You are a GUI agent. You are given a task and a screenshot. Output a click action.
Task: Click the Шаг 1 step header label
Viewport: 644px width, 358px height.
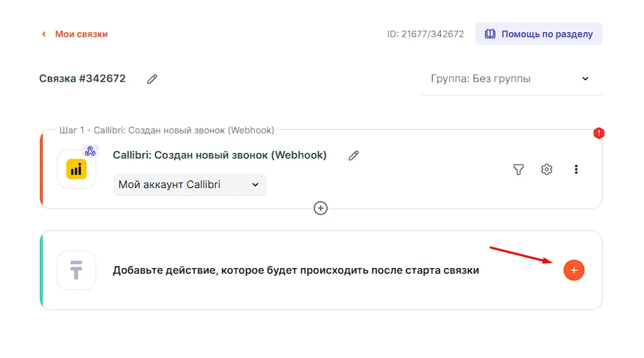coord(166,130)
